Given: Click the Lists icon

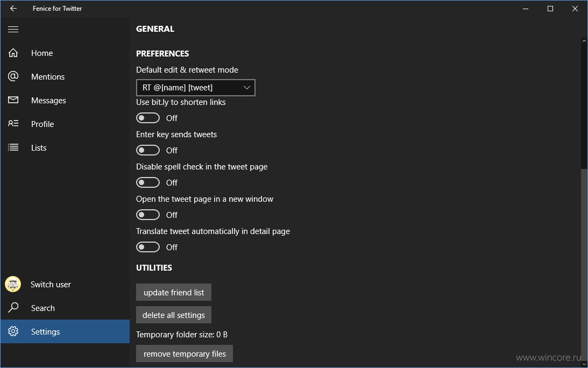Looking at the screenshot, I should click(x=13, y=147).
